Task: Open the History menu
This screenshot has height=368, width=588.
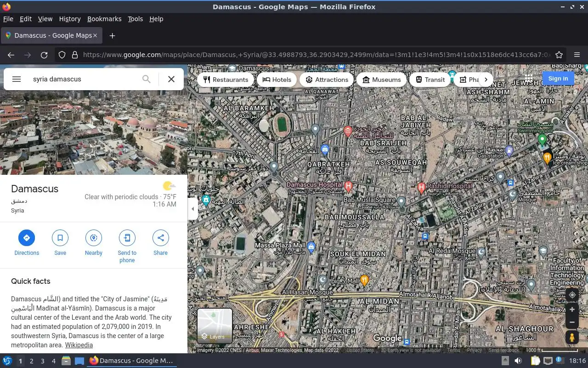Action: (70, 19)
